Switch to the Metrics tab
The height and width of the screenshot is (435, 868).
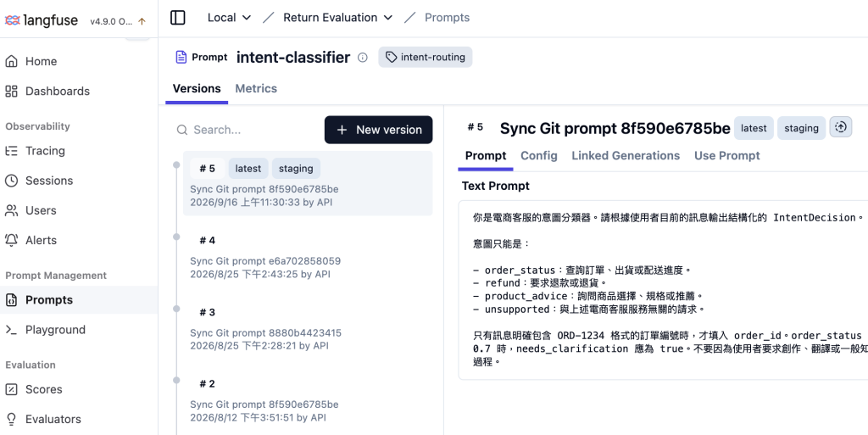tap(256, 89)
